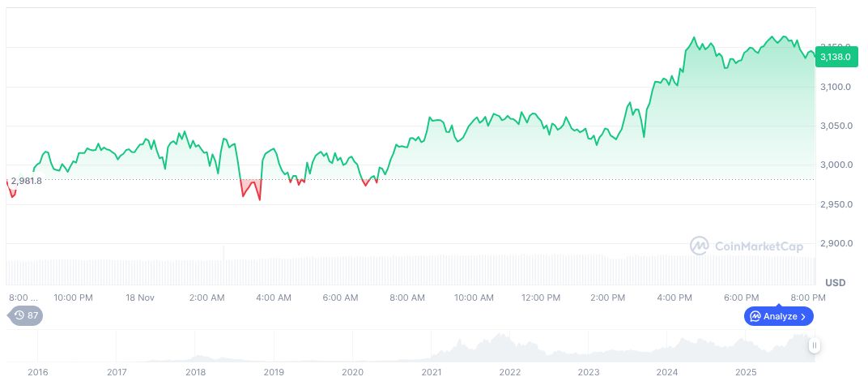This screenshot has width=868, height=381.
Task: Click the green 3,138.0 current price tag
Action: pyautogui.click(x=835, y=57)
